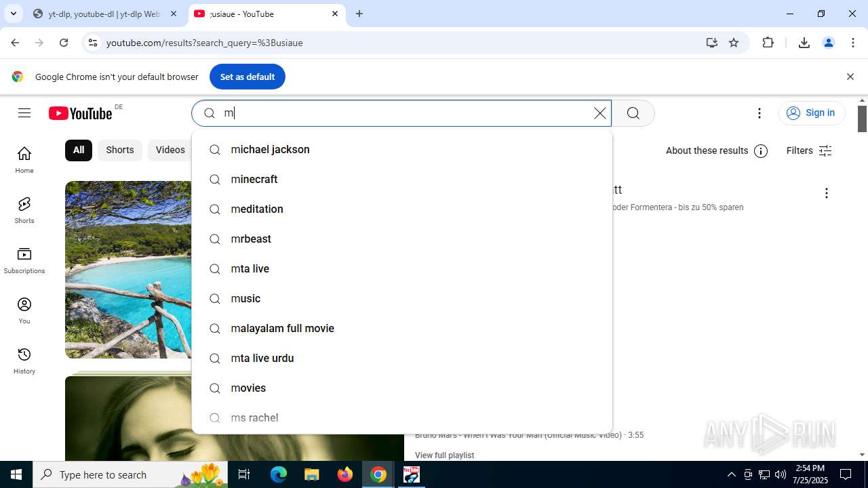868x488 pixels.
Task: Go back in browser history
Action: (15, 43)
